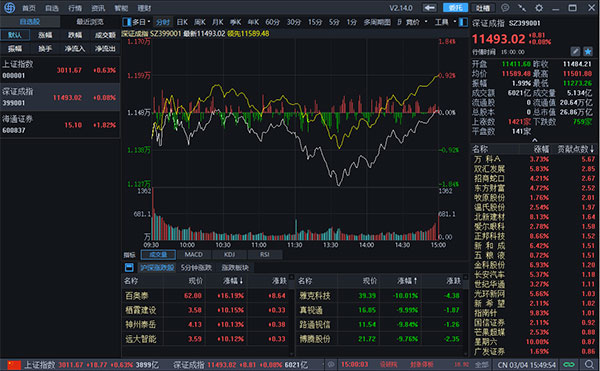
Task: Open the message chat bubble icon
Action: [x=505, y=8]
